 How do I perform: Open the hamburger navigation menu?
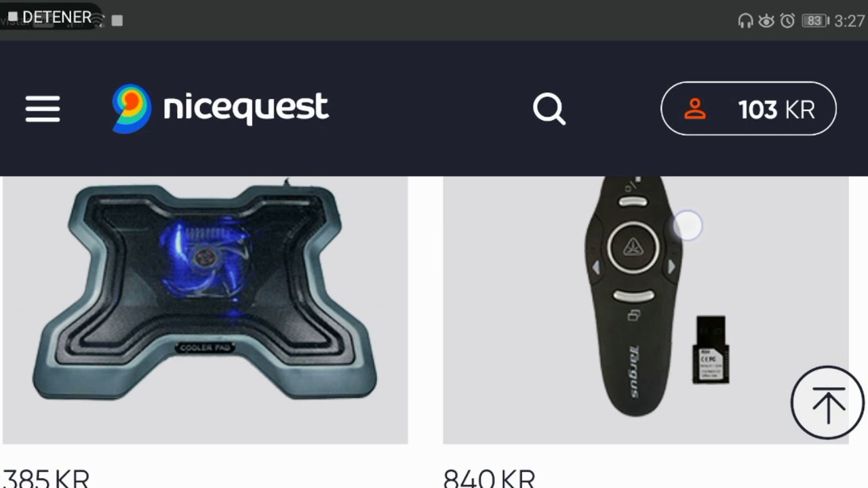(x=43, y=109)
